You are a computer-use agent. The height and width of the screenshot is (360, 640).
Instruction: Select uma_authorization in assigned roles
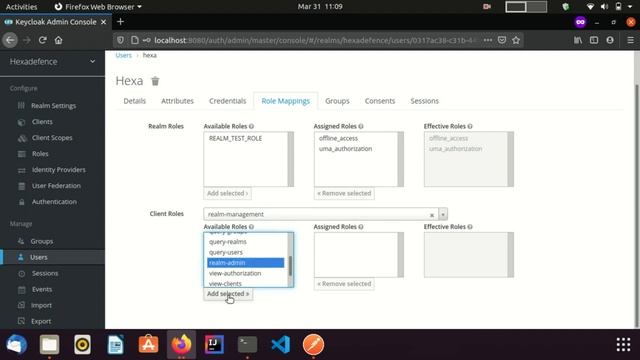pos(345,149)
